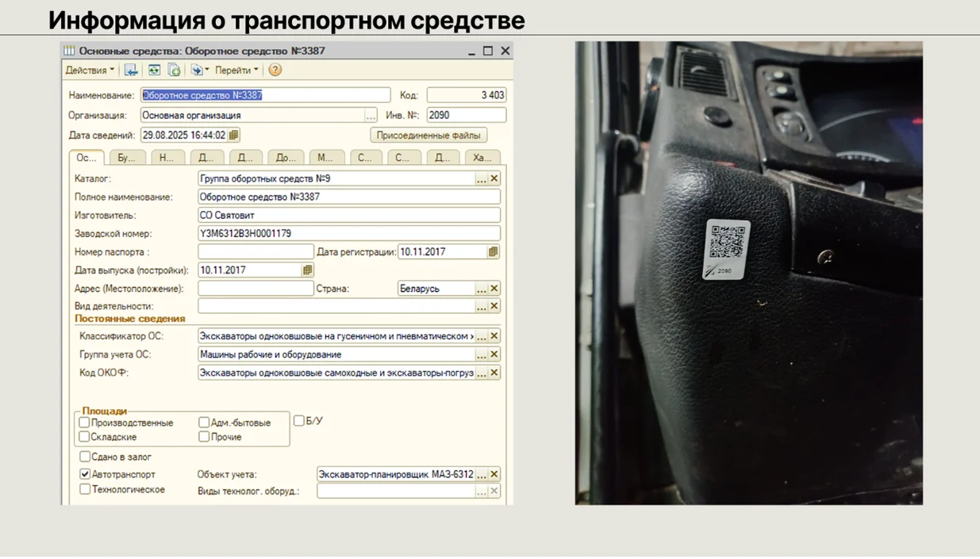Enable the Б/У checkbox
Viewport: 980px width, 559px height.
click(298, 420)
